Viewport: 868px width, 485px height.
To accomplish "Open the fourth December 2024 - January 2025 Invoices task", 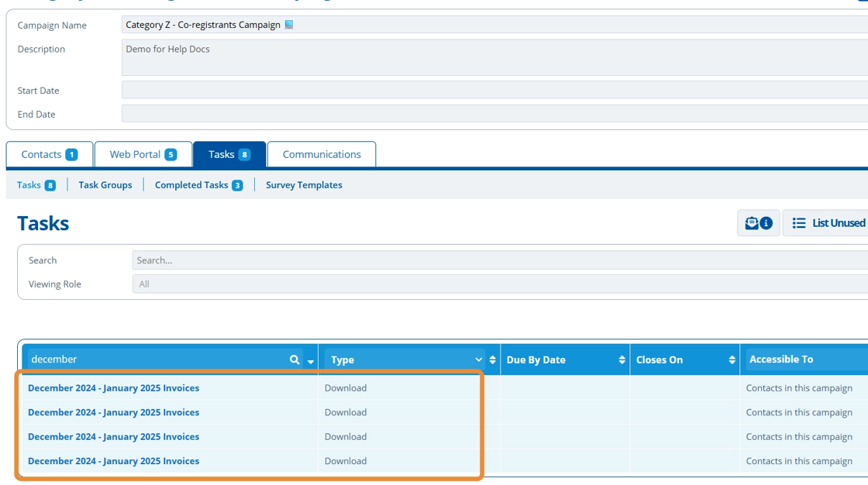I will [113, 461].
